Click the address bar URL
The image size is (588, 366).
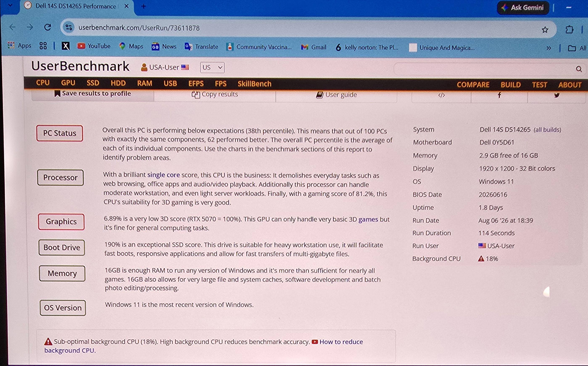coord(139,28)
